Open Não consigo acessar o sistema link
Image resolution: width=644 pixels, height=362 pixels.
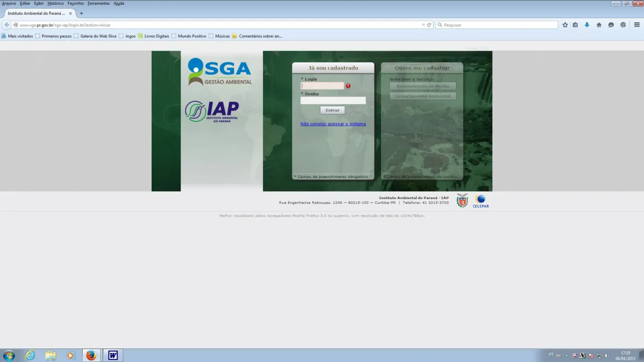pos(333,124)
